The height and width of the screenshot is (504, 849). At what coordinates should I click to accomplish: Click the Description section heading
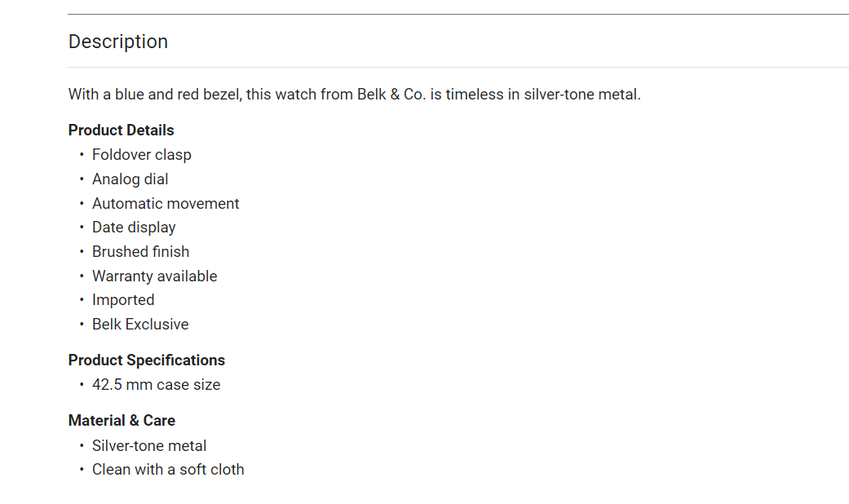118,42
